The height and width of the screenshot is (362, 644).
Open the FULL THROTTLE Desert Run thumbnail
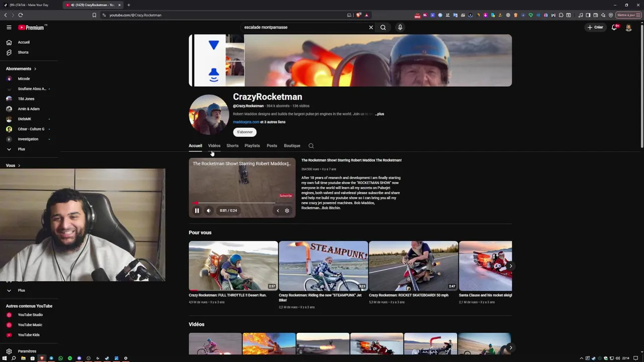point(233,266)
